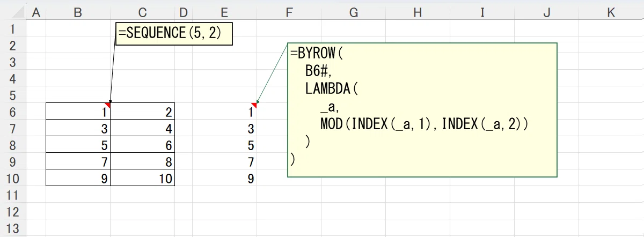
Task: Select row 5 header
Action: click(13, 95)
